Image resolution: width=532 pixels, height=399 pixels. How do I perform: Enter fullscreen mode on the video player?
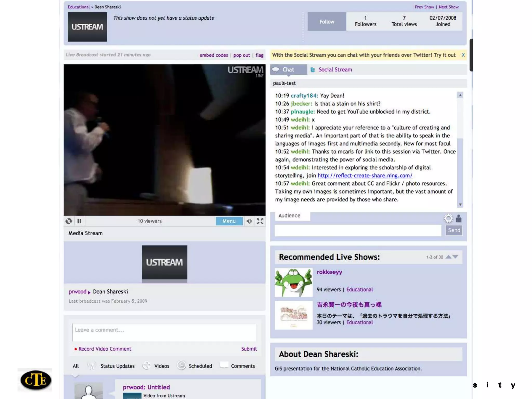(x=260, y=221)
